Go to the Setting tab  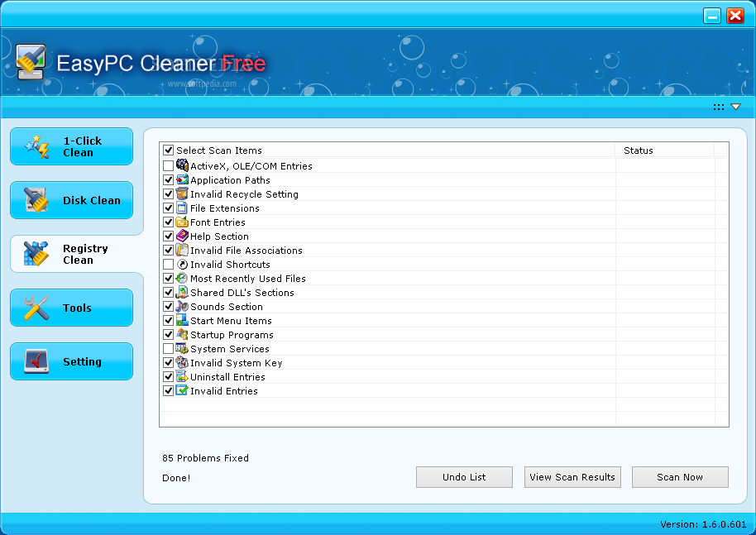click(71, 361)
